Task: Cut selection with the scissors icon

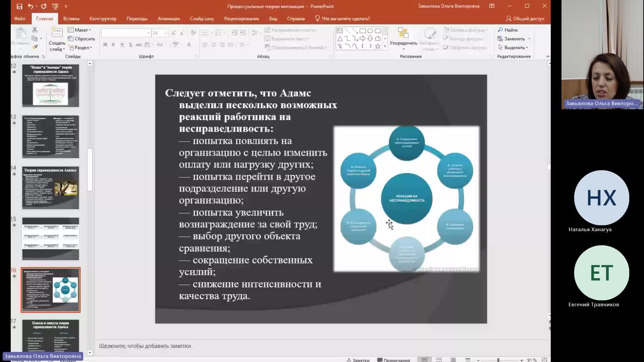Action: [x=35, y=30]
